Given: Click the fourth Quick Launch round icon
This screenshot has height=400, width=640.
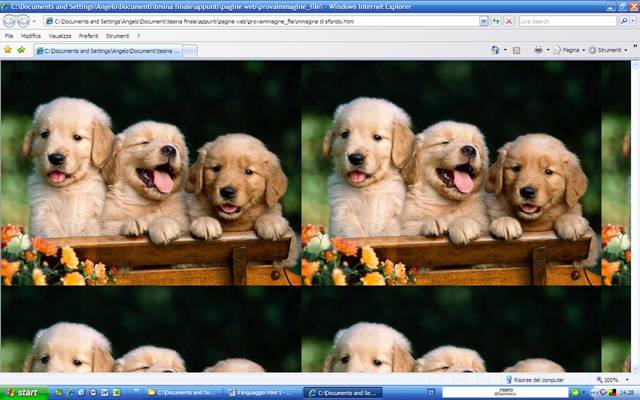Looking at the screenshot, I should pyautogui.click(x=93, y=393).
